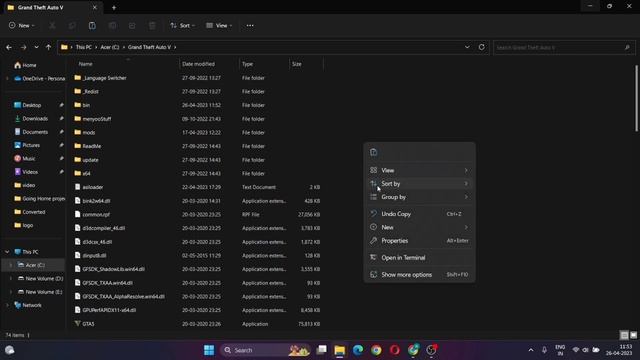Expand the Network tree node
The width and height of the screenshot is (640, 360).
[7, 305]
